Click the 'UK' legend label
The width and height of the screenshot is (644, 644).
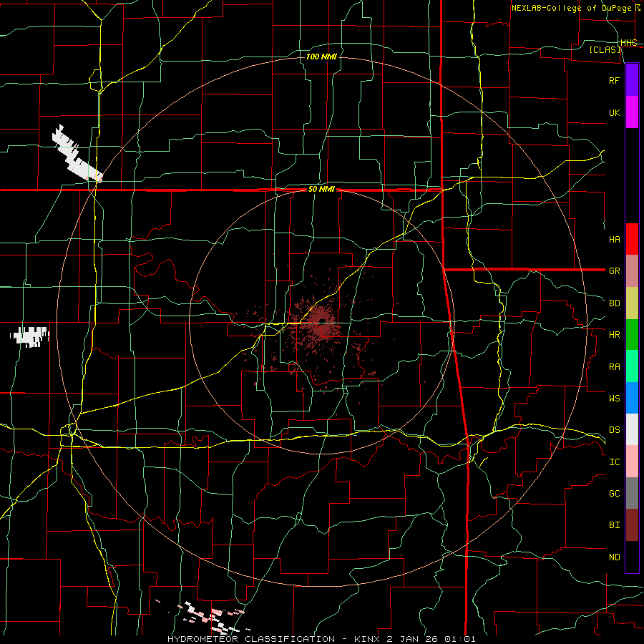[x=614, y=112]
